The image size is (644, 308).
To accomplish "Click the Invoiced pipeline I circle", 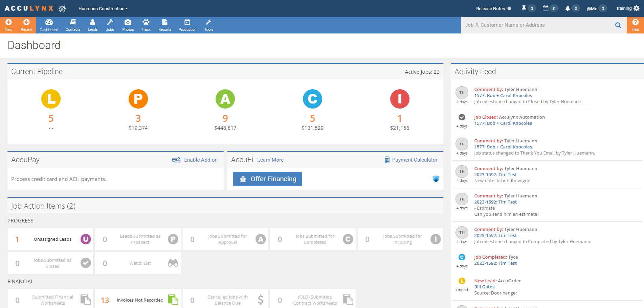I will (x=400, y=99).
